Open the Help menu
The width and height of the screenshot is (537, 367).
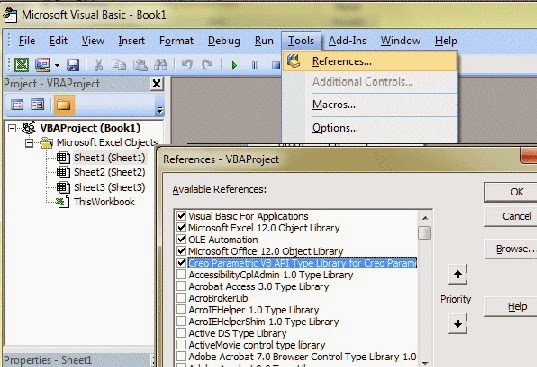pos(446,41)
